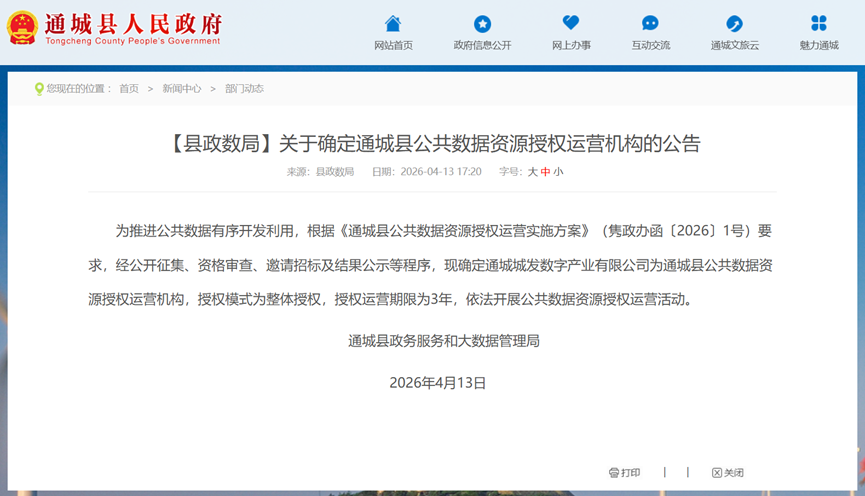Click the green location pin icon

coord(39,89)
